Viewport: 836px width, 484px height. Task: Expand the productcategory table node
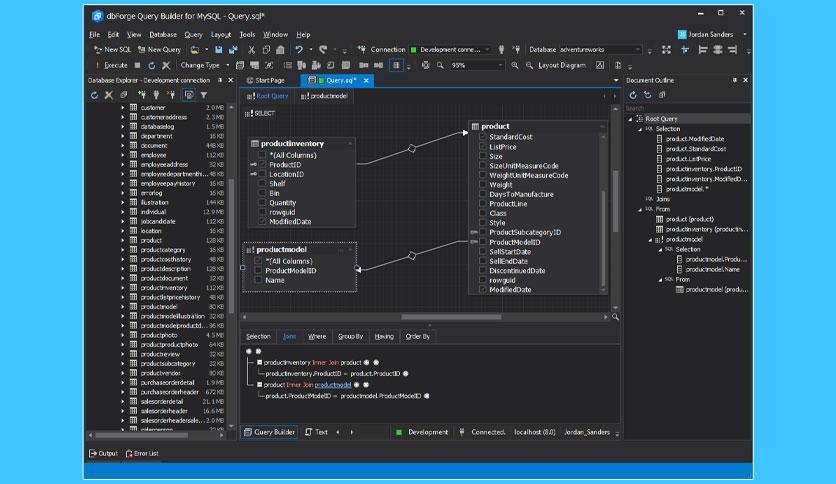(x=123, y=250)
